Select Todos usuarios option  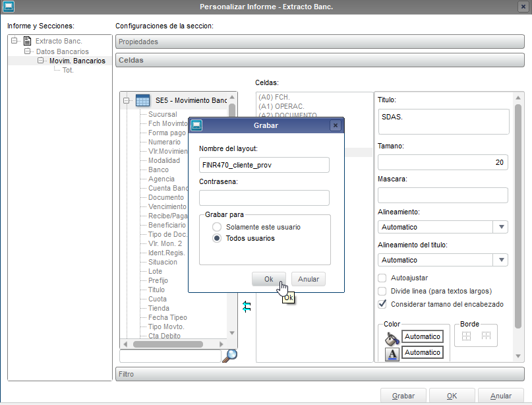(x=217, y=238)
